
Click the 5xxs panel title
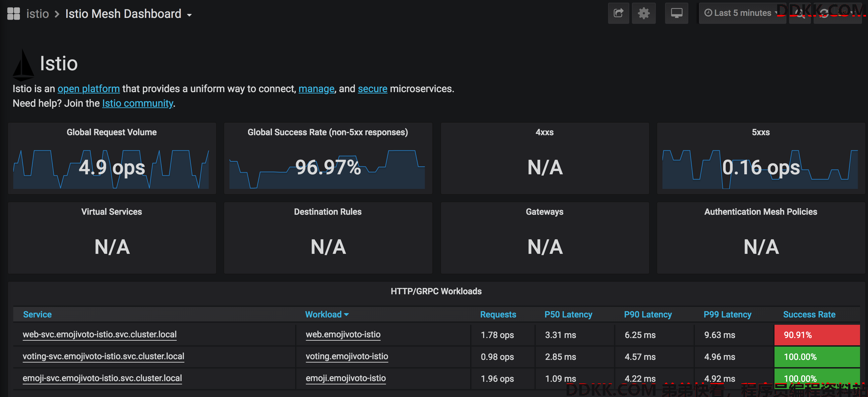tap(761, 132)
